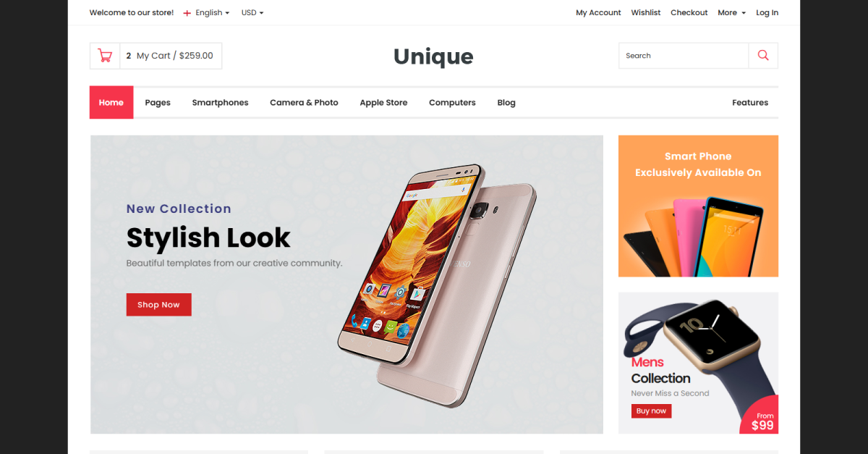Viewport: 868px width, 454px height.
Task: Open the USD currency dropdown
Action: click(x=252, y=13)
